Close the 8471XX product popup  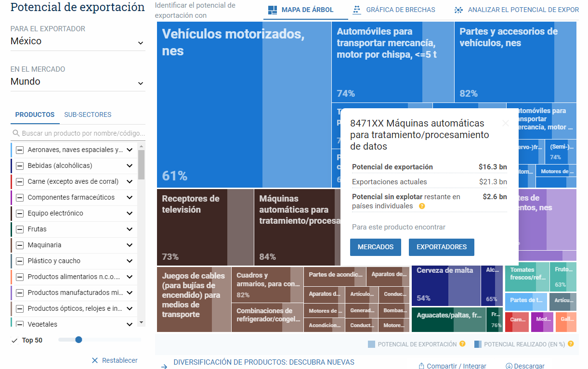point(505,123)
